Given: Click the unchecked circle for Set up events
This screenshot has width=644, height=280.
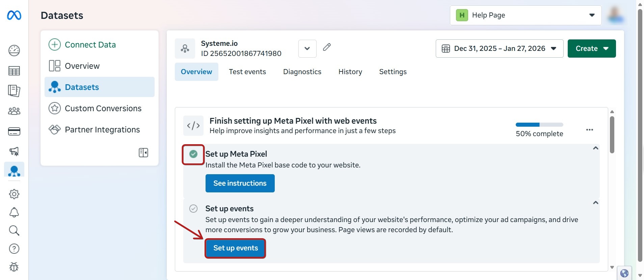Looking at the screenshot, I should 193,209.
